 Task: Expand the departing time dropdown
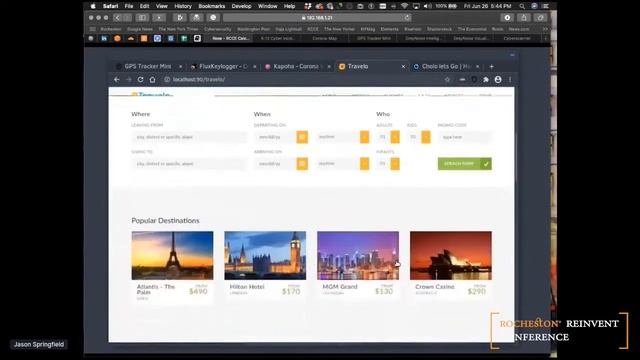coord(364,137)
